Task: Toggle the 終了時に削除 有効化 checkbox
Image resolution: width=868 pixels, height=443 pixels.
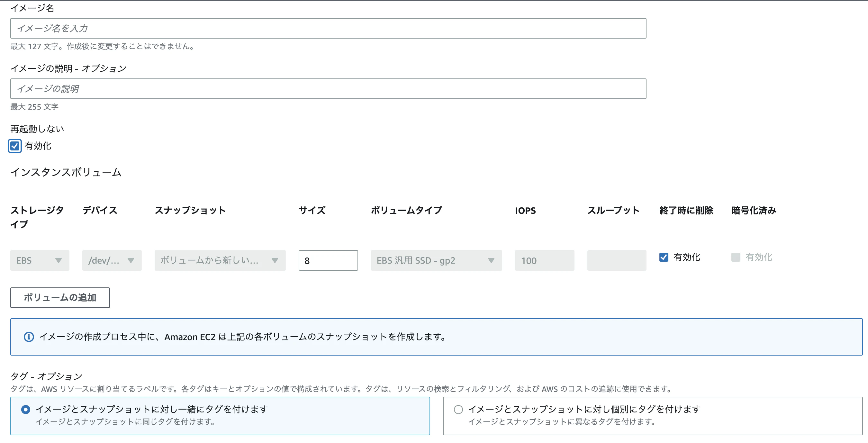Action: tap(664, 258)
